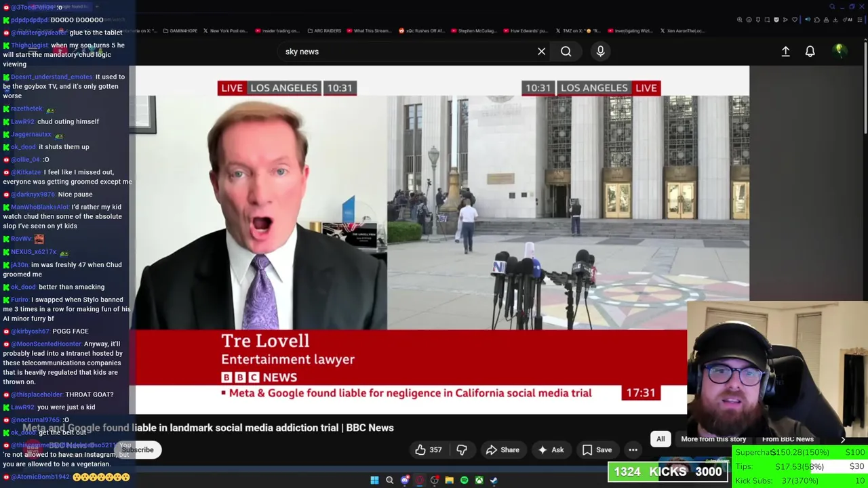Image resolution: width=868 pixels, height=488 pixels.
Task: Open the 'Huw Edwards' pu...' bookmark
Action: (526, 30)
